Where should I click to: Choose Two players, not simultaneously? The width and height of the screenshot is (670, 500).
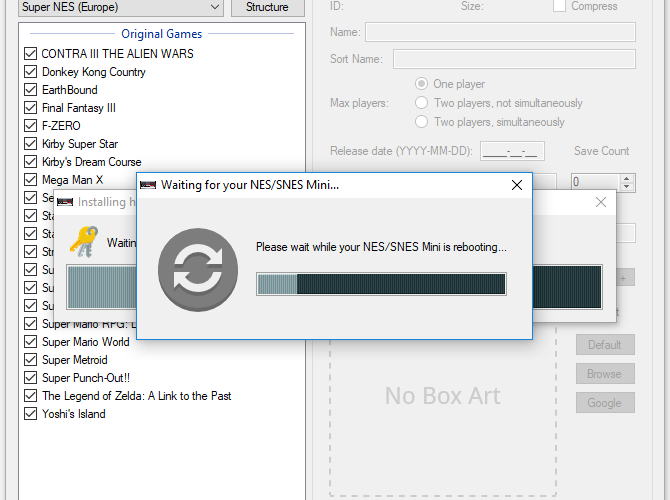click(421, 103)
